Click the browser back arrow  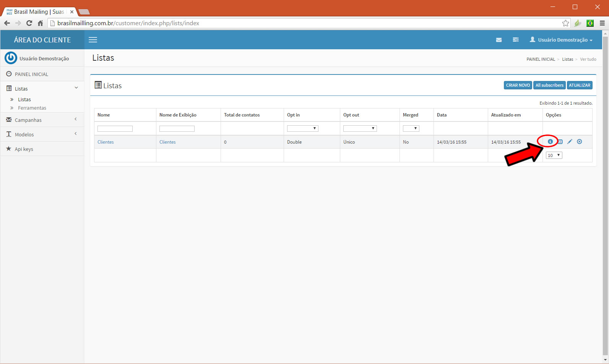click(x=7, y=23)
